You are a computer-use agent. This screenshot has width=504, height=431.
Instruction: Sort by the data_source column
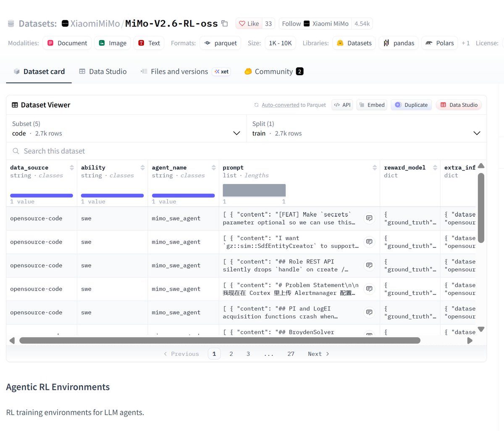coord(72,168)
